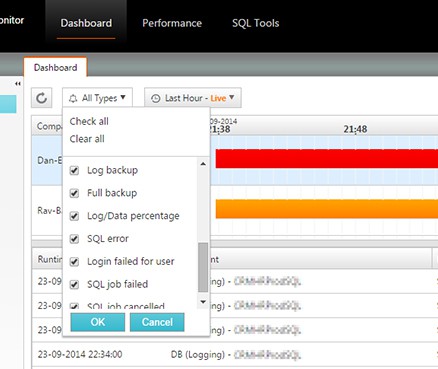Open the Last Hour Live dropdown arrow
The width and height of the screenshot is (438, 369).
pyautogui.click(x=232, y=97)
